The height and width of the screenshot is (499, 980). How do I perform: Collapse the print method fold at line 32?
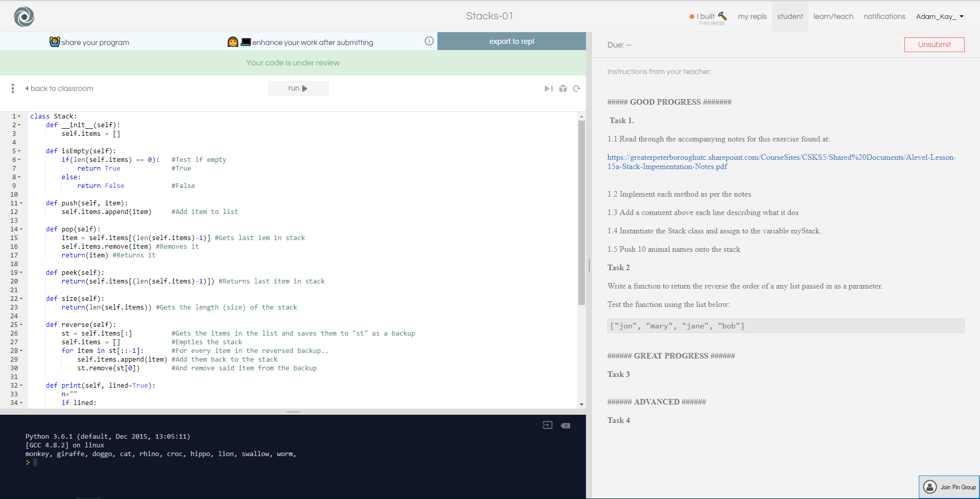point(21,386)
